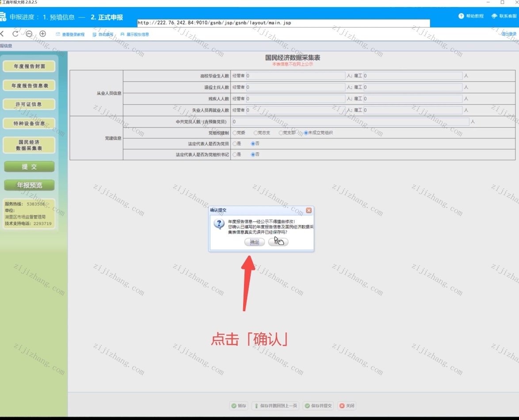
Task: Open 年度报告封面 in the sidebar
Action: [x=29, y=66]
